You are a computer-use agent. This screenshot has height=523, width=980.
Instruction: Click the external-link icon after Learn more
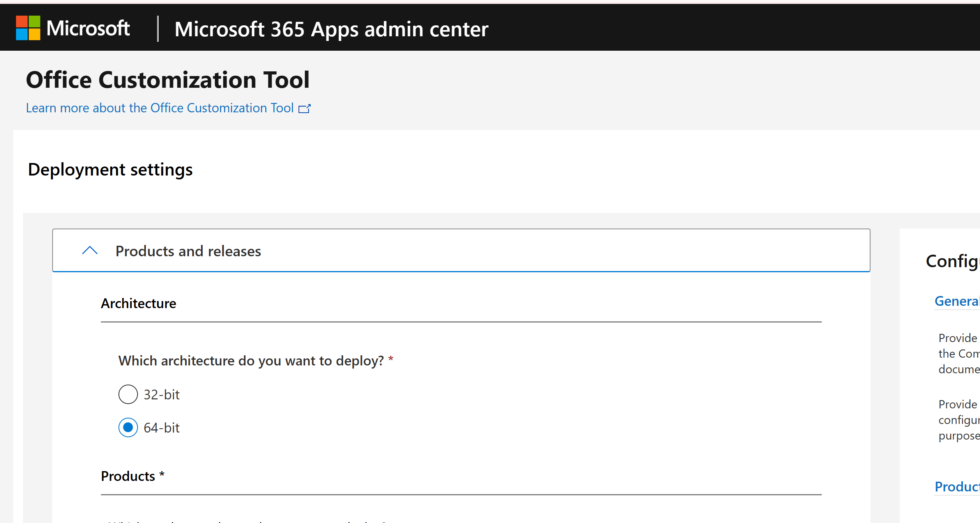(x=304, y=108)
